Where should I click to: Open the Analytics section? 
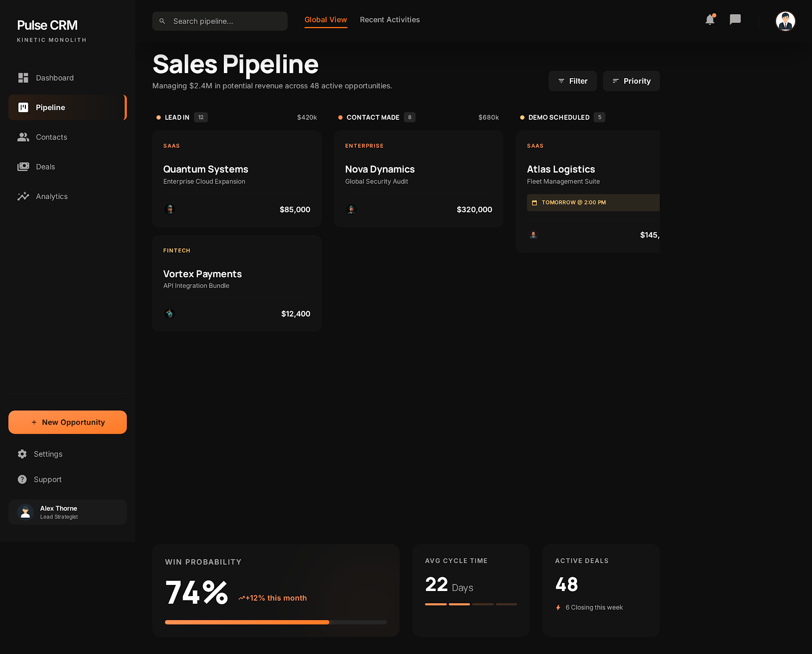(51, 196)
